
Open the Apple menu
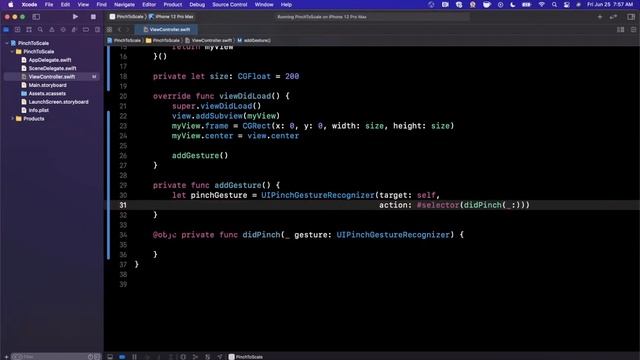11,4
